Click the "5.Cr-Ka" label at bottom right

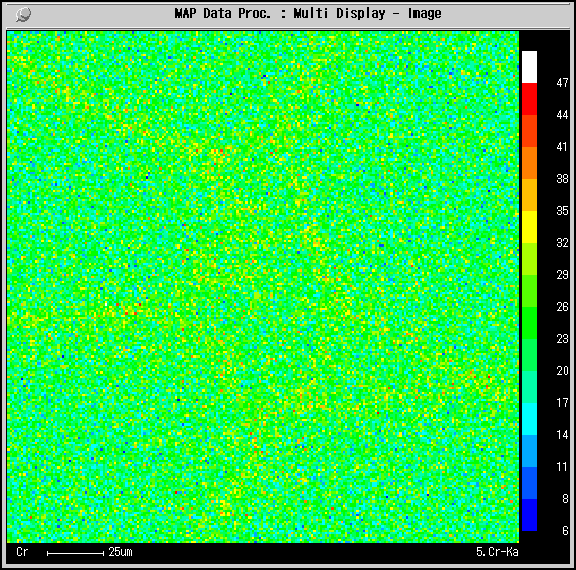click(497, 552)
